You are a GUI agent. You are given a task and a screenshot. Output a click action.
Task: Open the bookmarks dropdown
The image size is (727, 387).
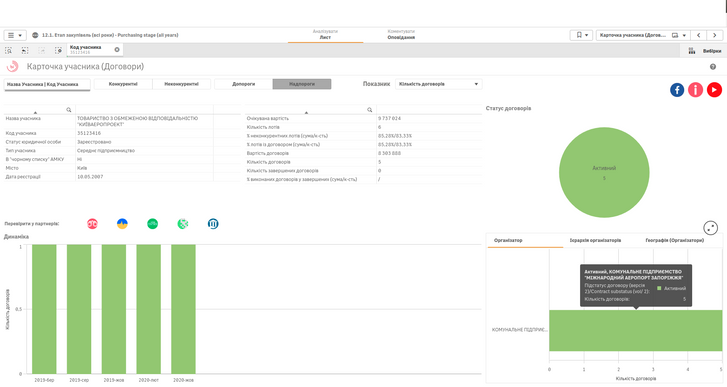pyautogui.click(x=581, y=35)
